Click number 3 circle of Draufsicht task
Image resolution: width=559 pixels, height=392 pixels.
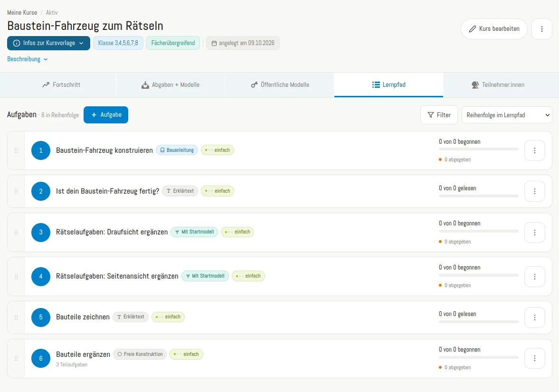point(41,233)
